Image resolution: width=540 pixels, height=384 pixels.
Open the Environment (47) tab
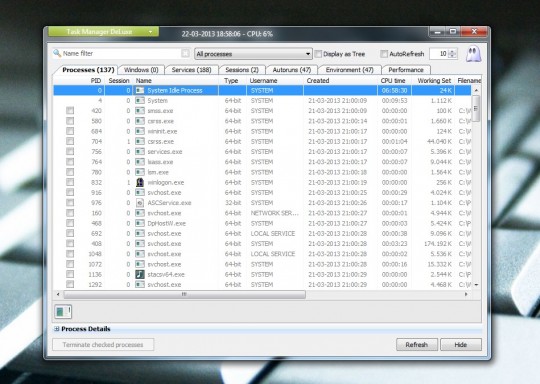(350, 70)
